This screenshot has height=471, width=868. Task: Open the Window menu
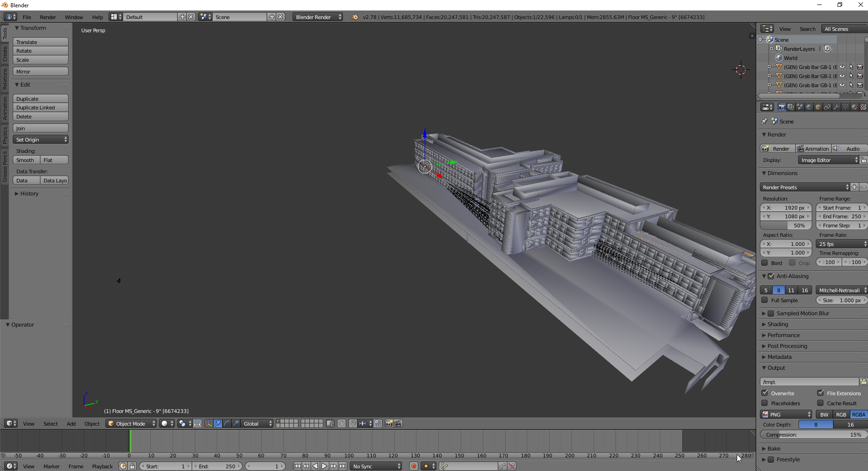tap(74, 17)
